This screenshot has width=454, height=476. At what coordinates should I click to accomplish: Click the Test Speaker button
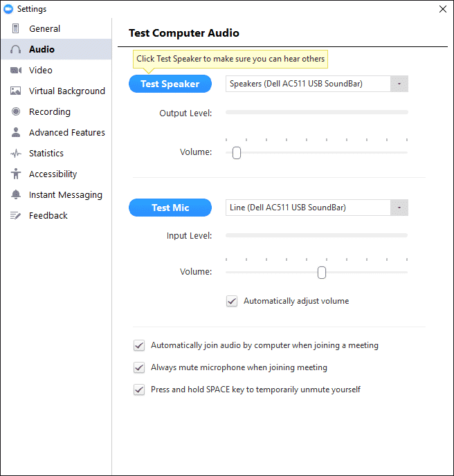click(x=170, y=84)
